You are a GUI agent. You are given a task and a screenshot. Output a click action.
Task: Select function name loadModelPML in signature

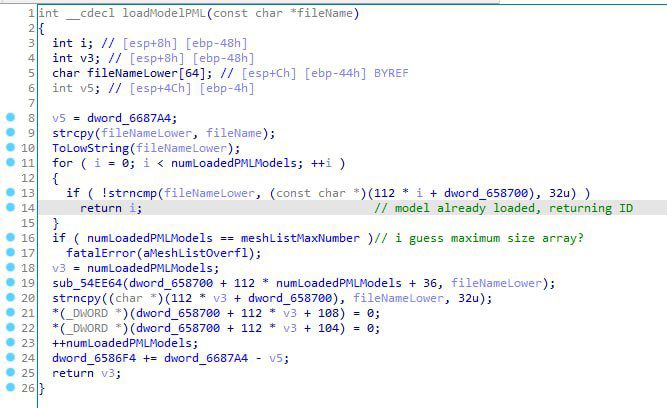coord(164,13)
